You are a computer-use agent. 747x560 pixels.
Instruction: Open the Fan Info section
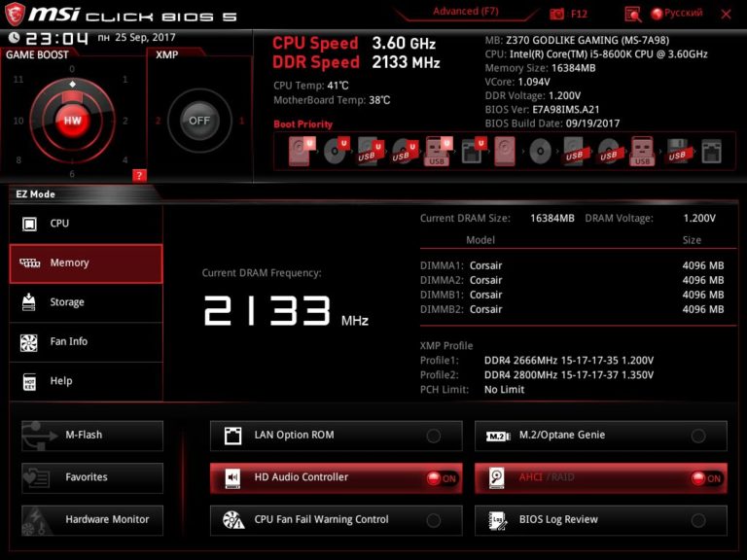(x=87, y=342)
